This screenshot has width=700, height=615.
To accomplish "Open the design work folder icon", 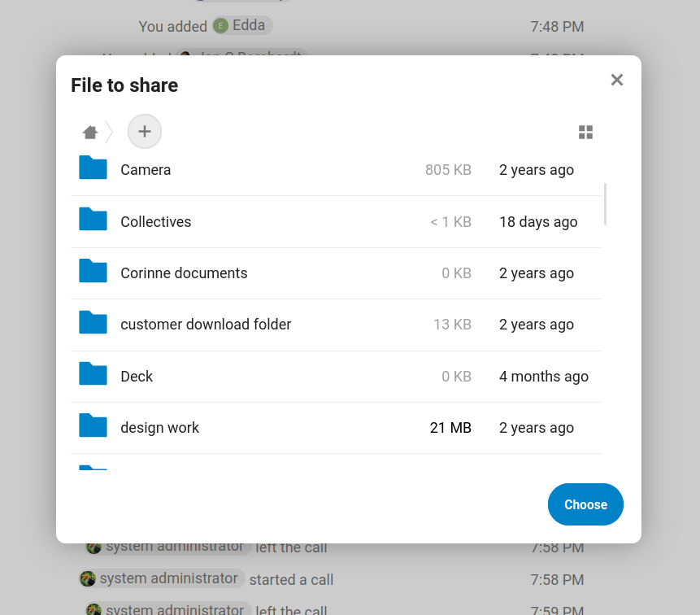I will pyautogui.click(x=92, y=427).
